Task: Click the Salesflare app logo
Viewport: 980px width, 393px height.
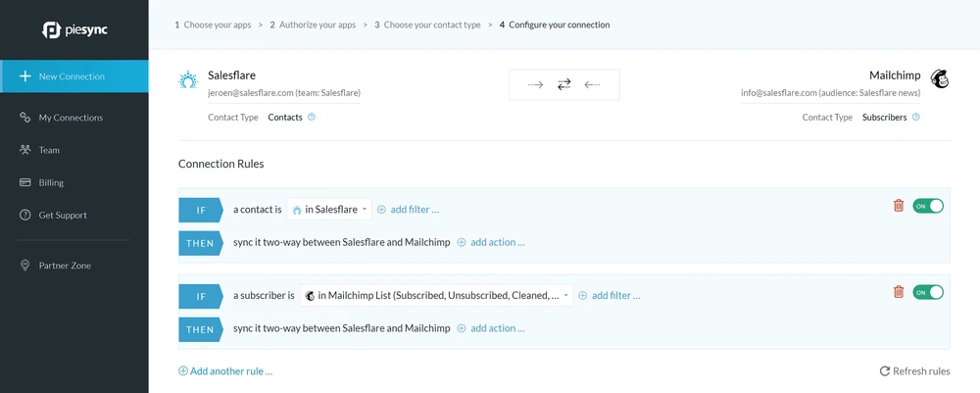Action: point(188,80)
